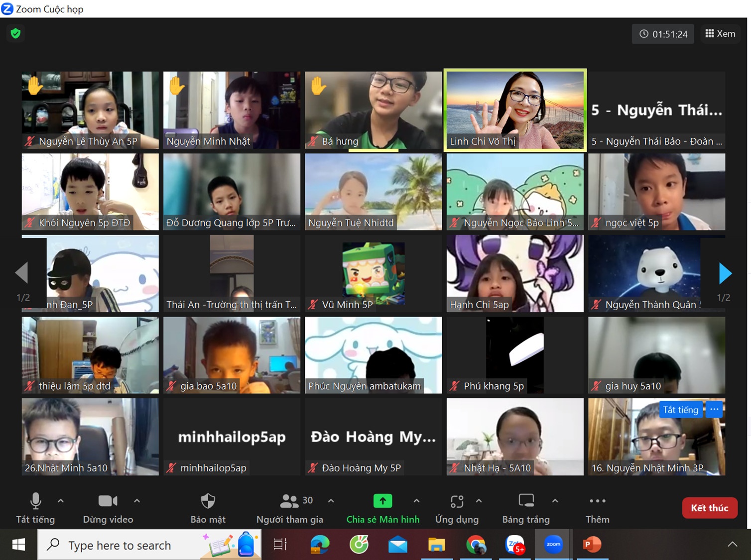Click the red Kết thúc end button
This screenshot has width=751, height=560.
709,508
